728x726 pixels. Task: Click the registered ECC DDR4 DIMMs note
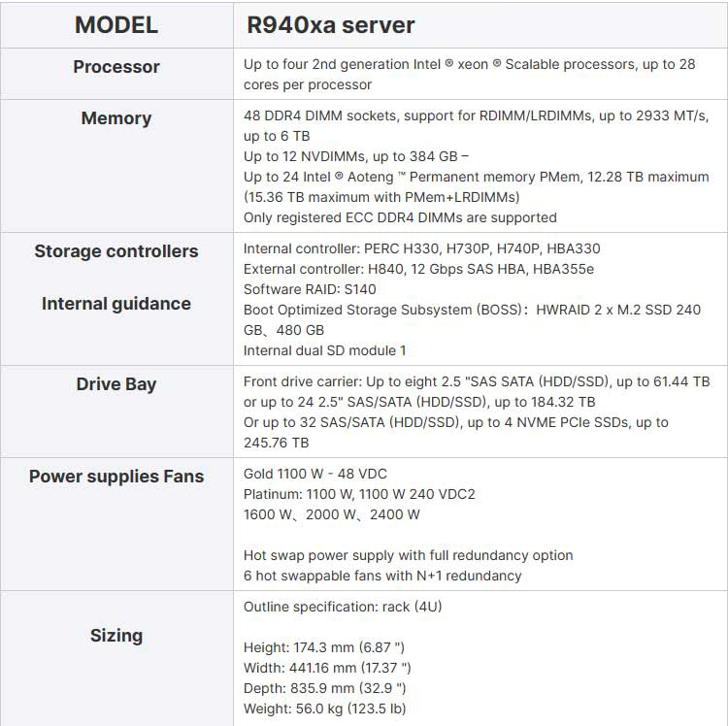click(400, 217)
